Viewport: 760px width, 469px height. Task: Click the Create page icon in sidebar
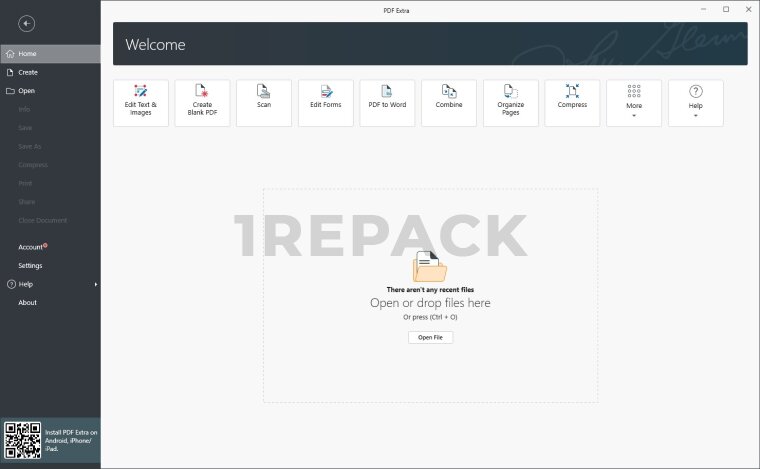tap(10, 72)
